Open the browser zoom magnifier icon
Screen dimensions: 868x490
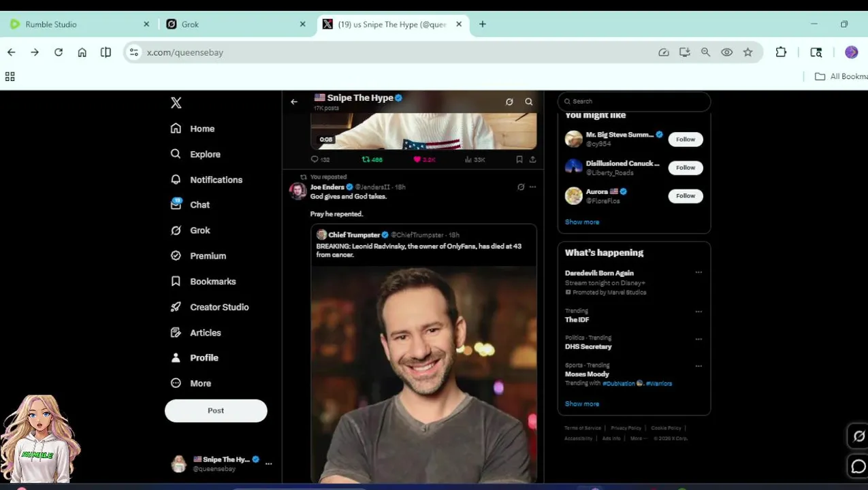pyautogui.click(x=706, y=52)
